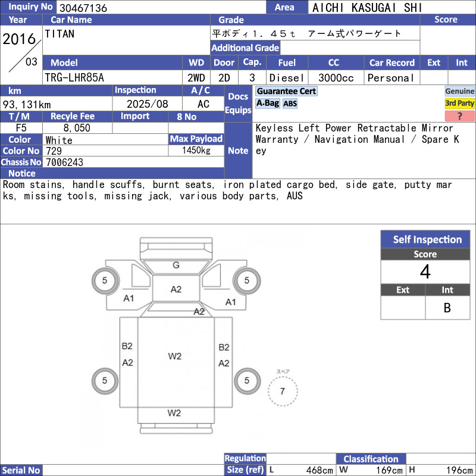
Task: Click the Max Payload label
Action: click(x=196, y=139)
